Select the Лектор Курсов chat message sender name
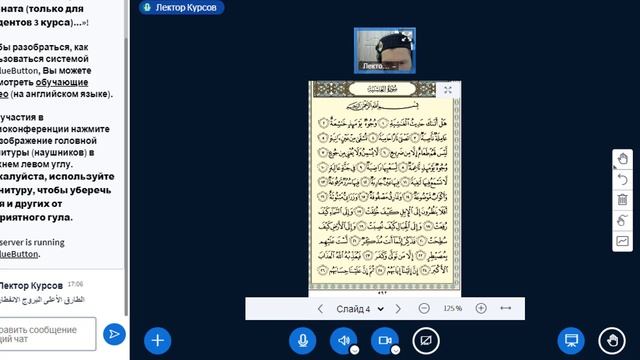 (31, 285)
